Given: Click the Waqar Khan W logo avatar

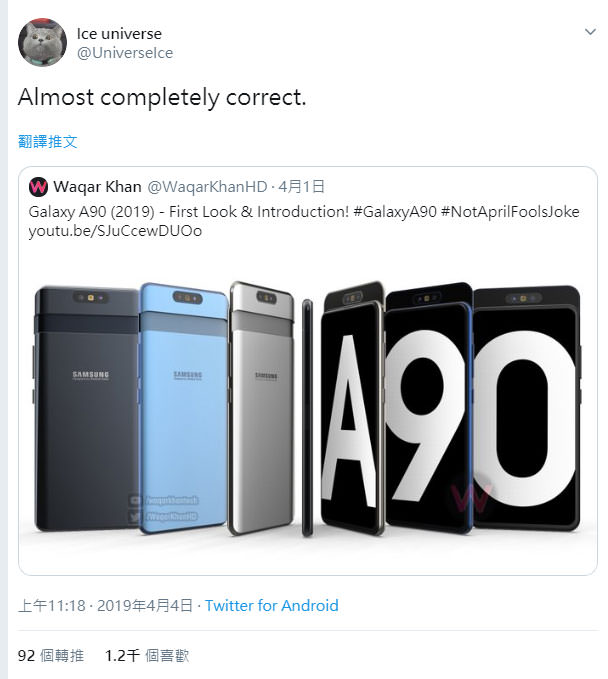Looking at the screenshot, I should coord(39,187).
